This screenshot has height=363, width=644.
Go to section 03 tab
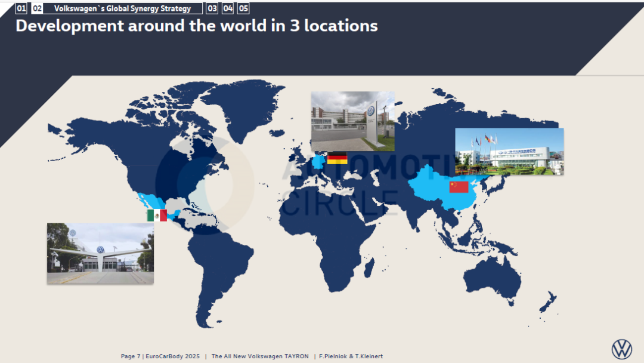[x=212, y=8]
